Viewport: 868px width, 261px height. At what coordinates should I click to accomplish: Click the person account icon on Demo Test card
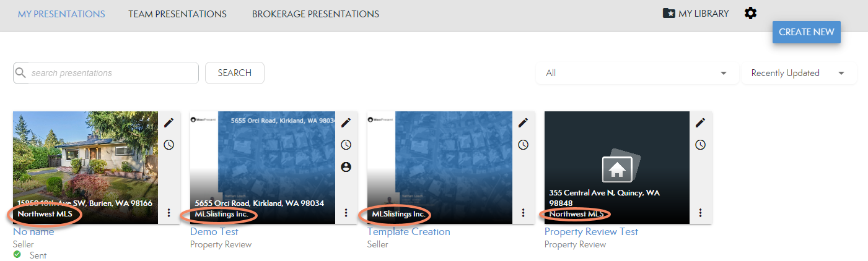346,167
